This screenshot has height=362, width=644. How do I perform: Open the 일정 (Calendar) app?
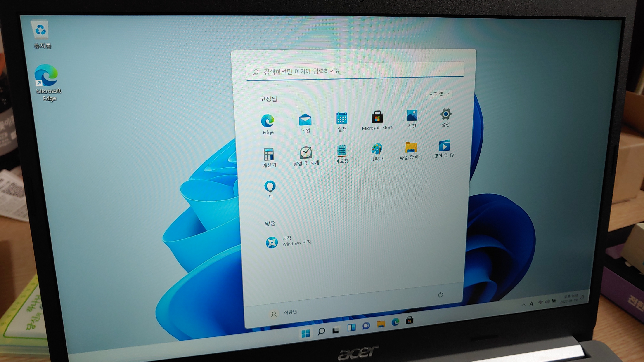pos(342,122)
